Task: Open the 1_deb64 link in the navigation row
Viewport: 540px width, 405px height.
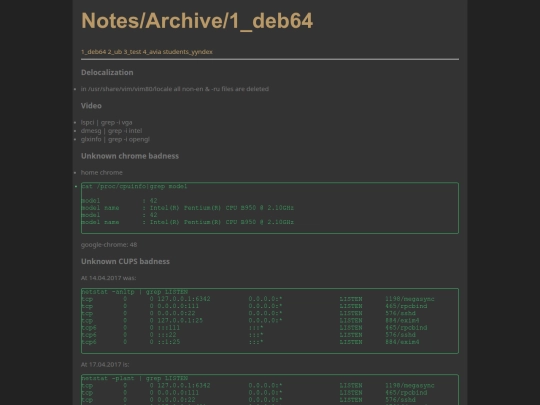Action: [93, 52]
